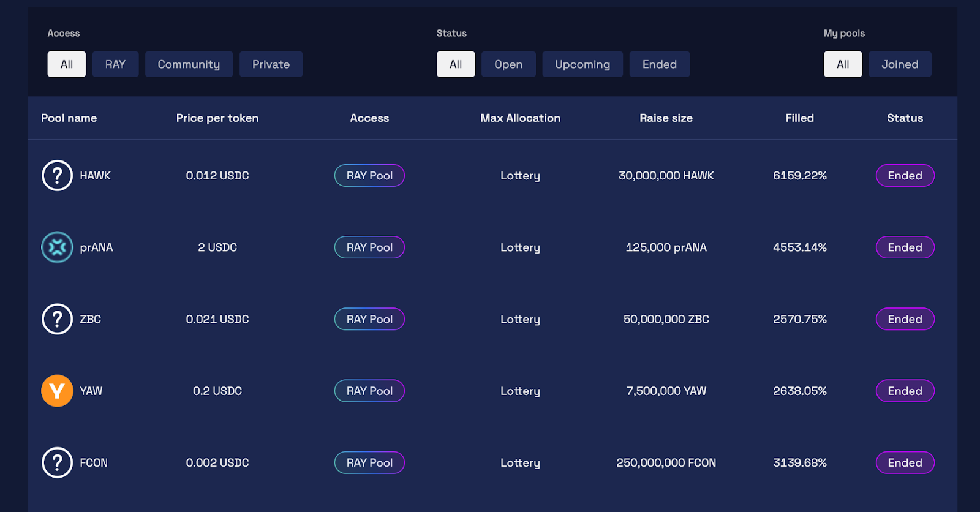Viewport: 980px width, 512px height.
Task: Click the Ended status badge for prANA
Action: 905,247
